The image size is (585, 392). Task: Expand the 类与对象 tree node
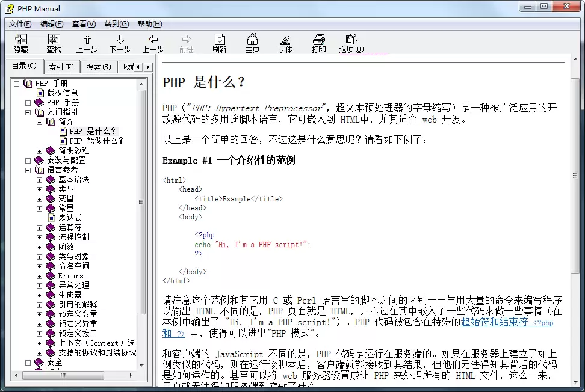pos(39,257)
